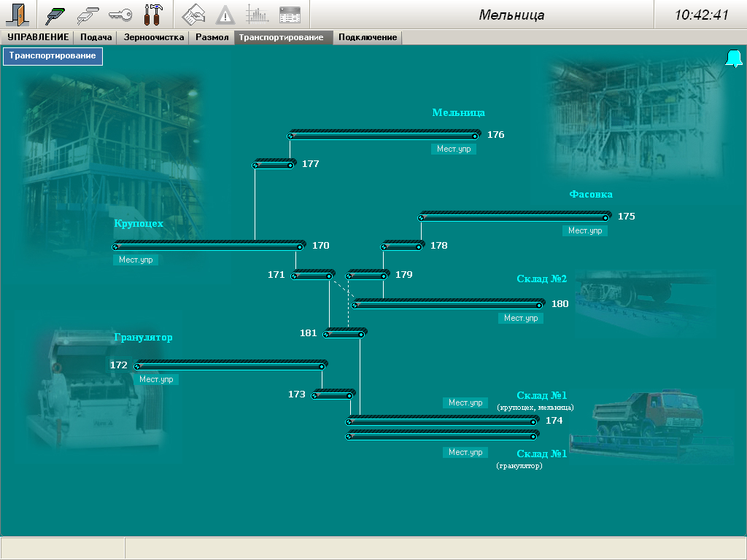Click the green connect plug icon

(55, 15)
